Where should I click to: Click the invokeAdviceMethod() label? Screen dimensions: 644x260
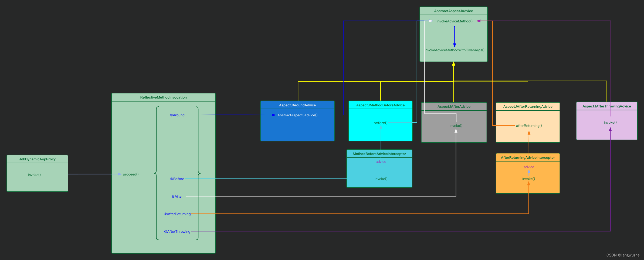(455, 21)
